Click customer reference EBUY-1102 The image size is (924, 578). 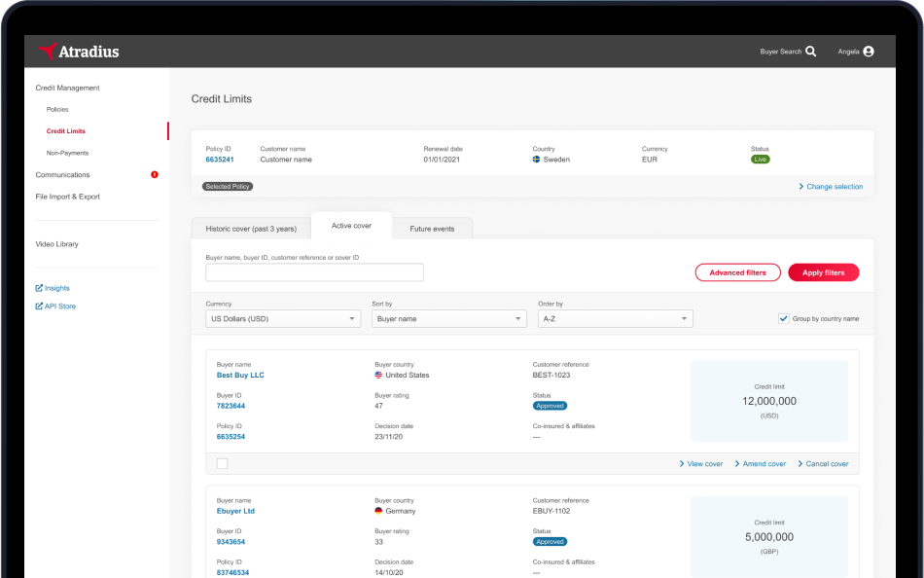point(551,511)
